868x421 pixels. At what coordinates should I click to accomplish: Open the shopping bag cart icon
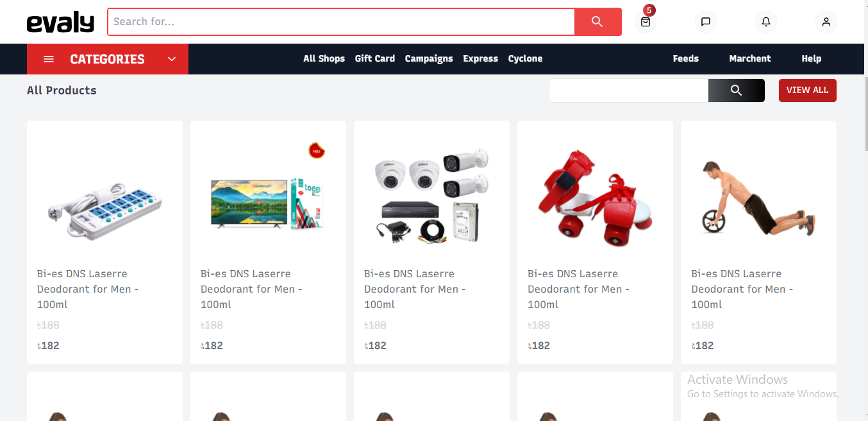[646, 22]
